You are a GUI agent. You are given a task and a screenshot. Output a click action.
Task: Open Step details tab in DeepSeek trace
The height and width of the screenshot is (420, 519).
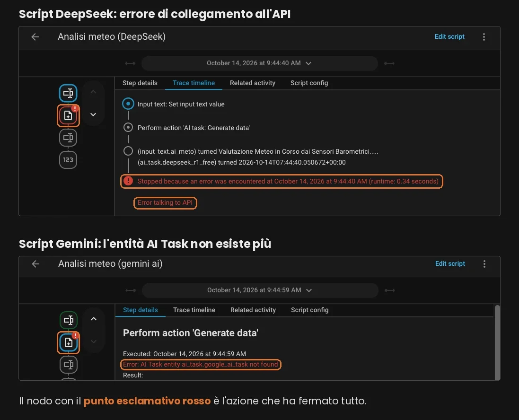[x=140, y=83]
